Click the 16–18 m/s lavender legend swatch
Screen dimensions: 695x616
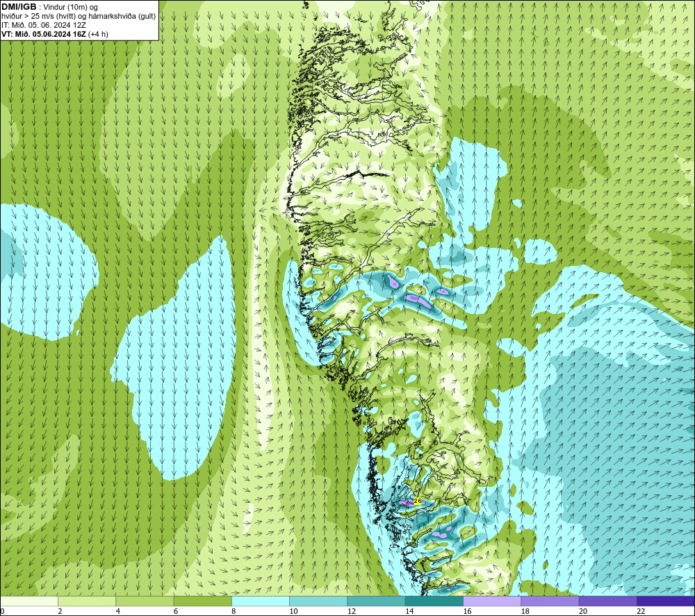(493, 601)
